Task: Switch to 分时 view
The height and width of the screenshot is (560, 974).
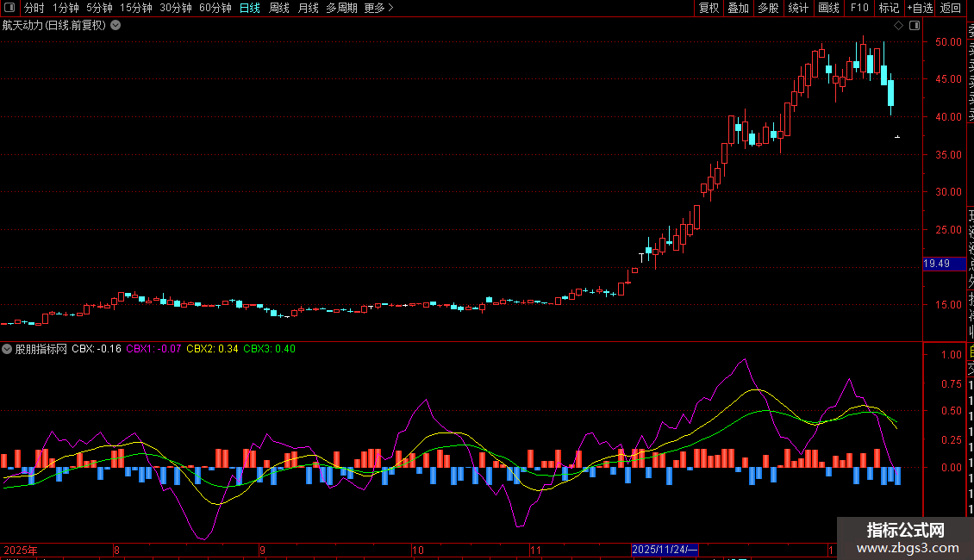Action: [x=34, y=8]
